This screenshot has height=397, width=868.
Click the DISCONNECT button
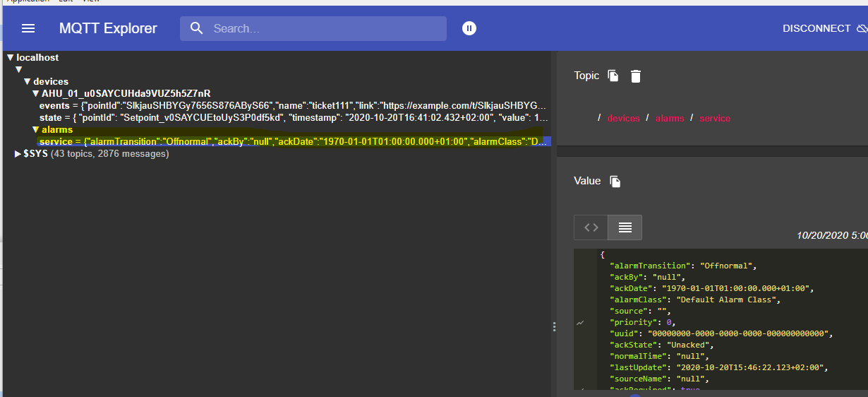(816, 28)
